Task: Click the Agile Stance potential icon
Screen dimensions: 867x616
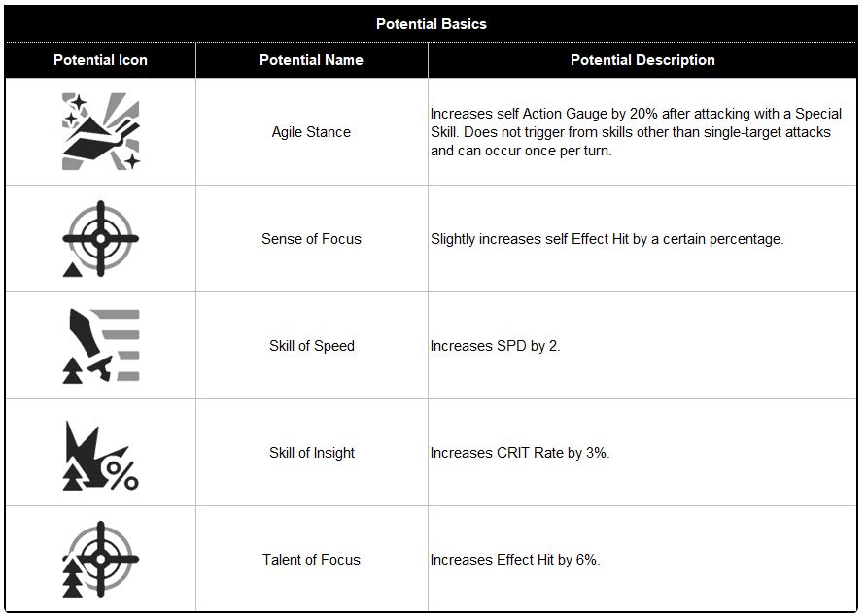Action: click(101, 131)
